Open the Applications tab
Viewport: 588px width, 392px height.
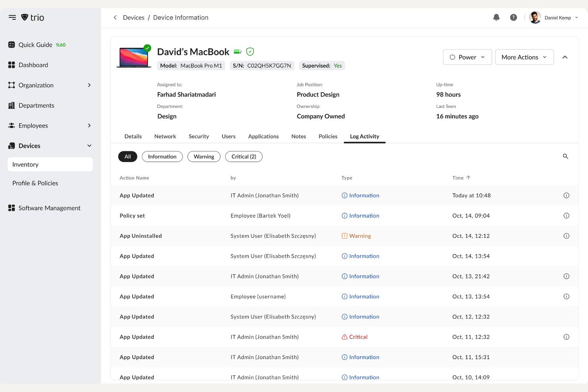tap(263, 136)
